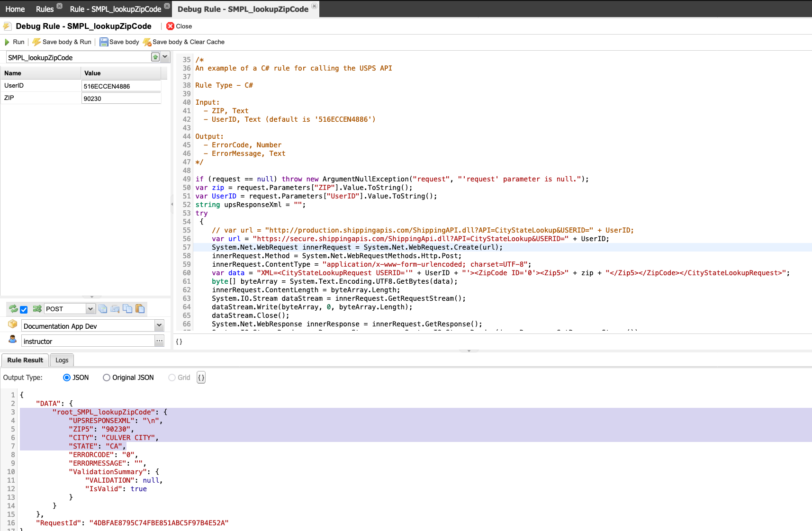Image resolution: width=812 pixels, height=531 pixels.
Task: Click the ZIP value field 90230
Action: pos(121,99)
